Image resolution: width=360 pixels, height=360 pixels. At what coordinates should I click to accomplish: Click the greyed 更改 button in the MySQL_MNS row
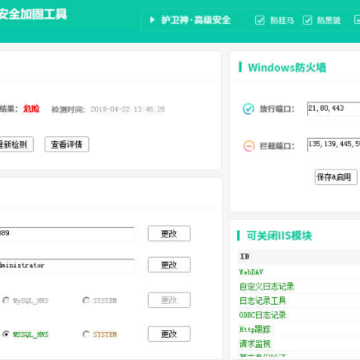coord(169,300)
